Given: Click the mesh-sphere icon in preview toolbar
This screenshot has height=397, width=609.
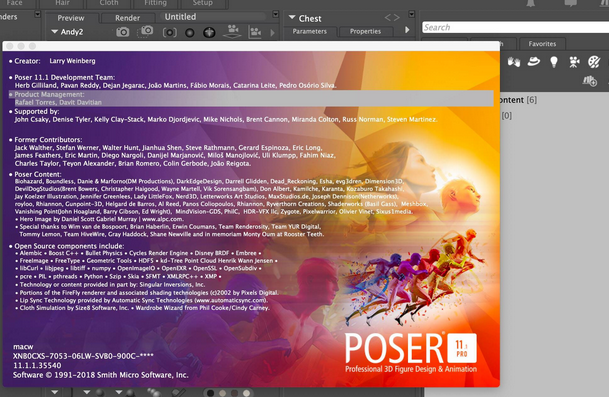Looking at the screenshot, I should pos(209,32).
